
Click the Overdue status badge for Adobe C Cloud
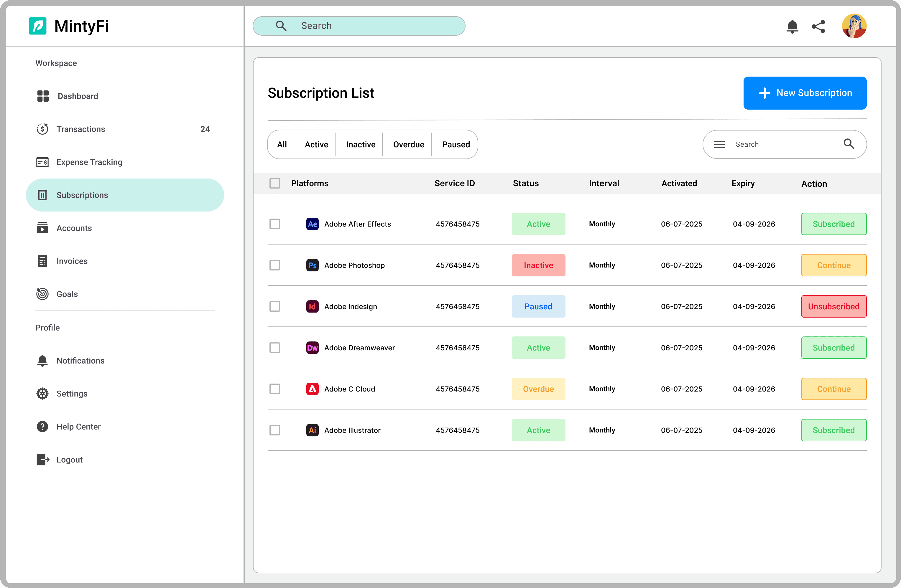pos(538,389)
